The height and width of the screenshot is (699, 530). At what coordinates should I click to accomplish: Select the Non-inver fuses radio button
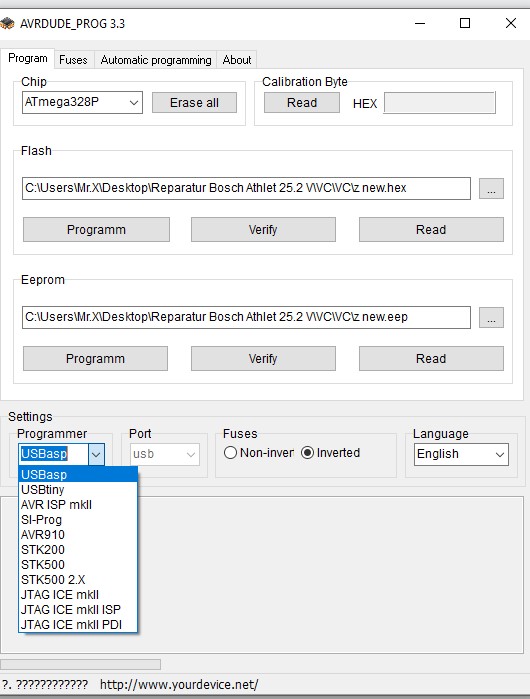click(x=230, y=453)
